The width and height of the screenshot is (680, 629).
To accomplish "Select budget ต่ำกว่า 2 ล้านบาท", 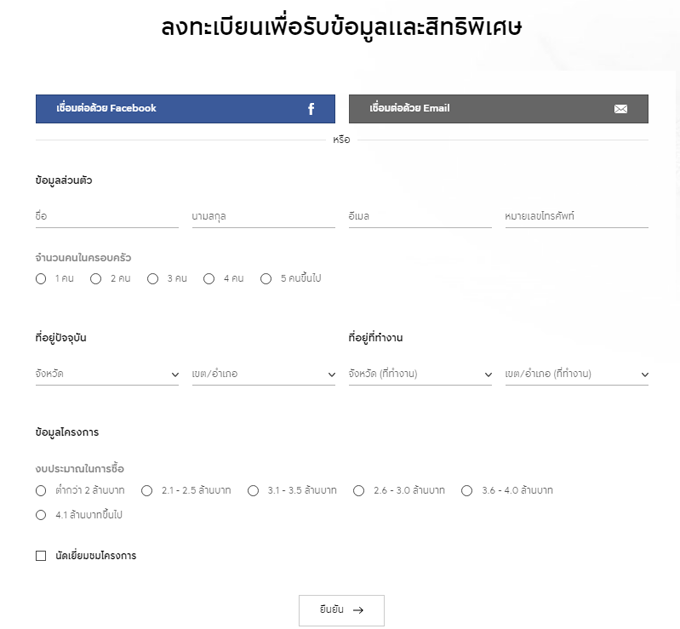I will [41, 491].
